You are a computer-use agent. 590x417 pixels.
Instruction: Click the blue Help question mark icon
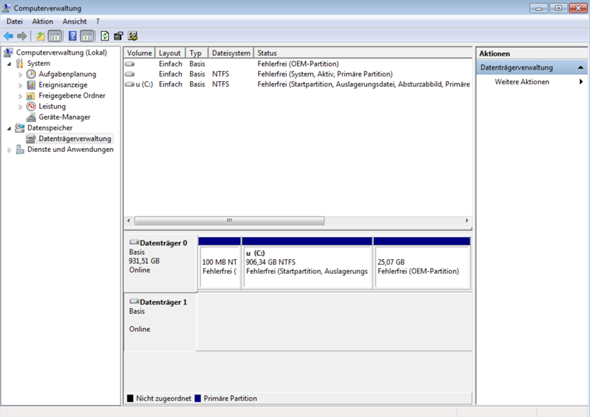(x=72, y=36)
